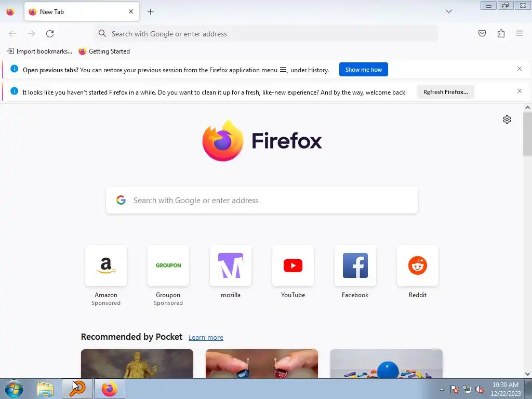
Task: Select the New Tab tab
Action: point(82,11)
